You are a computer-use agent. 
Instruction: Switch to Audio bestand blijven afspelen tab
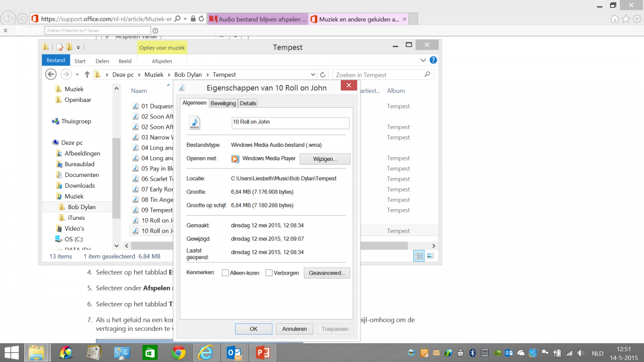[258, 19]
